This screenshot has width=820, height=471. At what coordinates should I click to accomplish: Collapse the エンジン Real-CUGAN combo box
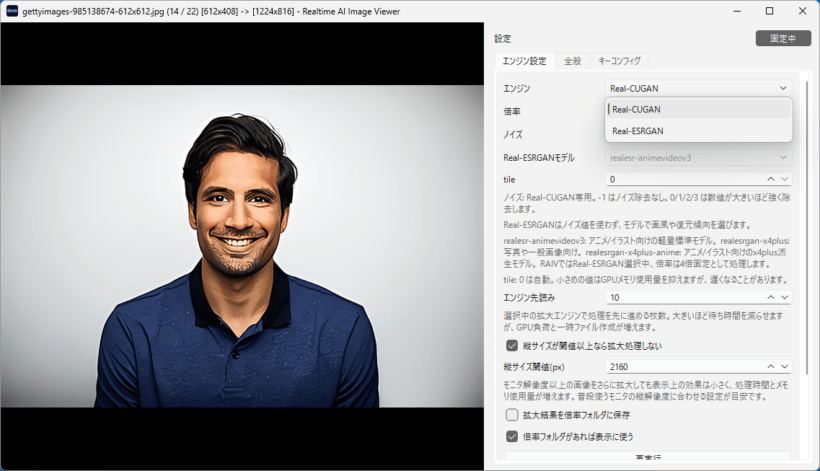(698, 88)
